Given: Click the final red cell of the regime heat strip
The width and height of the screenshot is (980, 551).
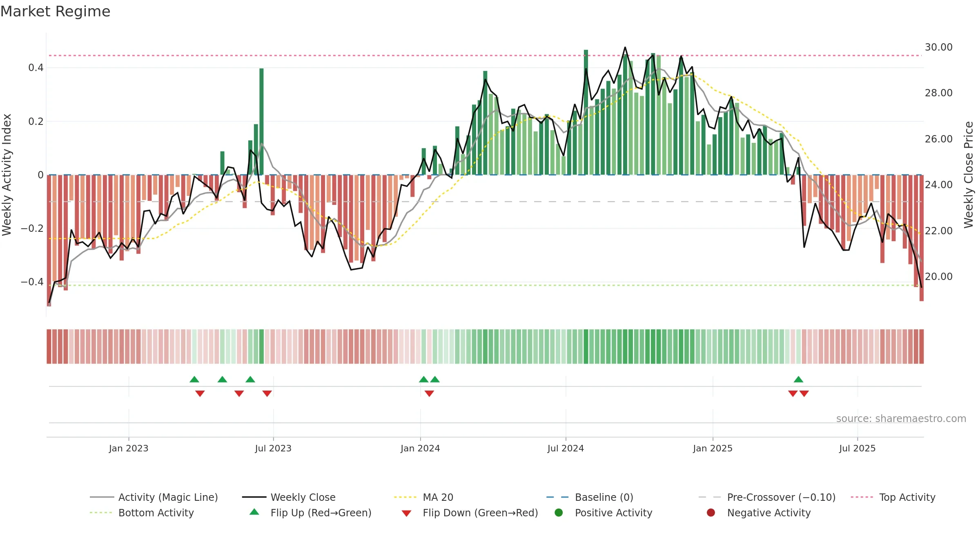Looking at the screenshot, I should (922, 347).
